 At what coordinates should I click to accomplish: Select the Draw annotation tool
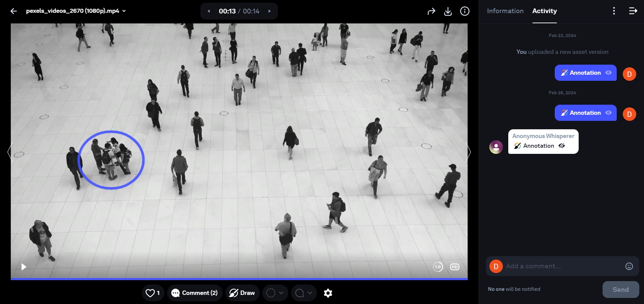click(242, 293)
